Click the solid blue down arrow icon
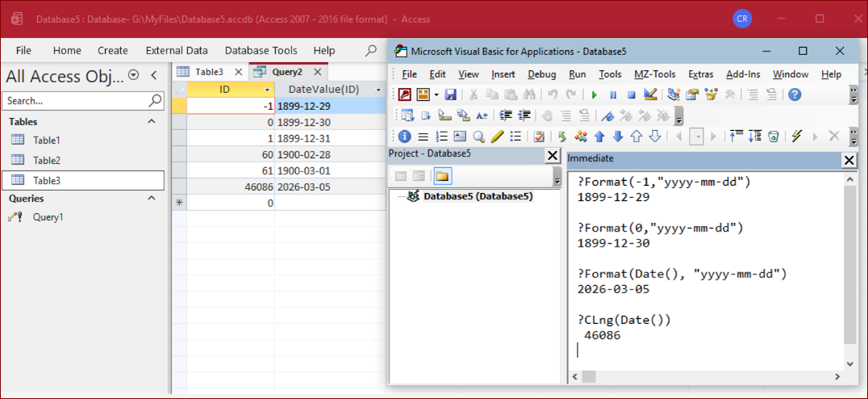Screen dimensions: 868x399 pos(619,136)
